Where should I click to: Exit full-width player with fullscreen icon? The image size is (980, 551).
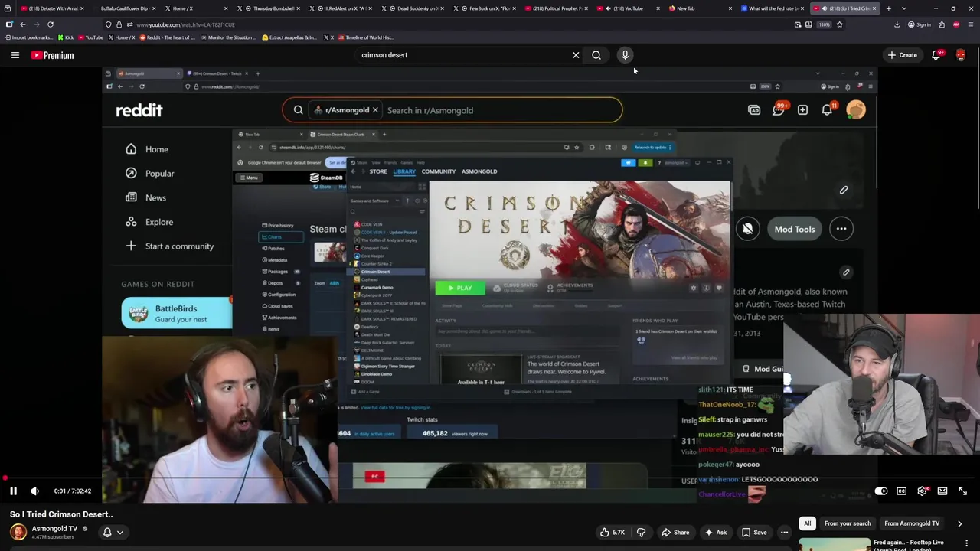[x=963, y=491]
